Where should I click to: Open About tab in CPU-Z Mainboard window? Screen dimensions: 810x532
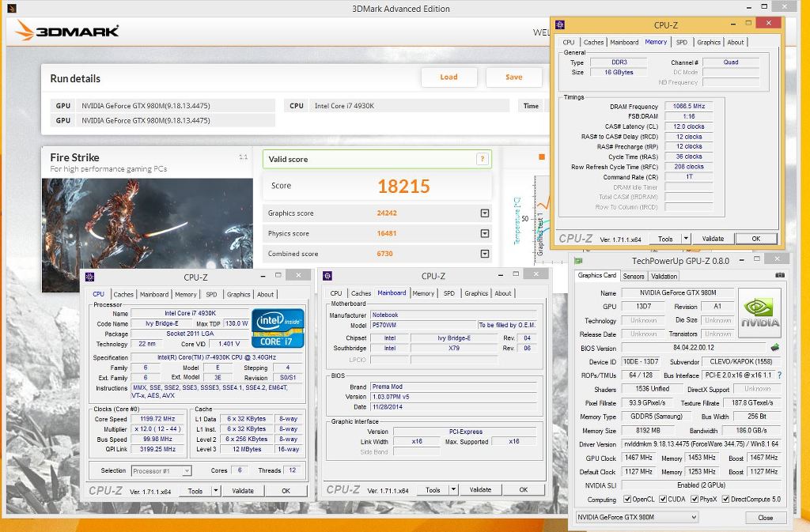pyautogui.click(x=502, y=293)
